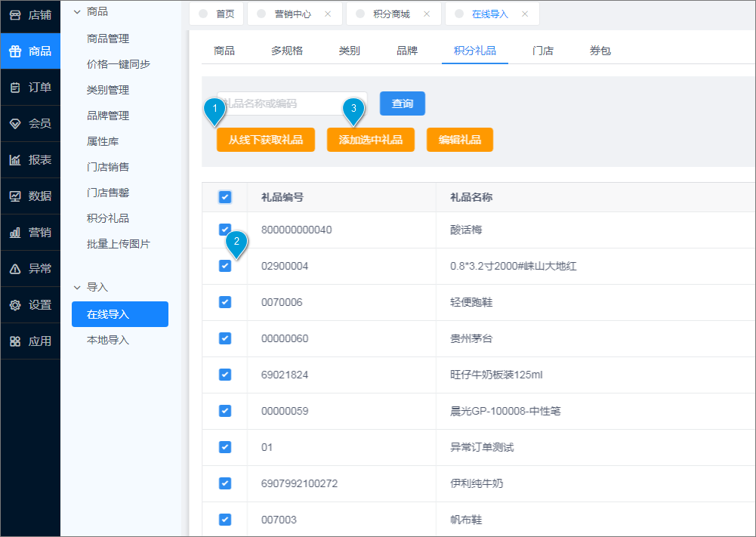Open 本地导入 menu item
This screenshot has width=756, height=537.
108,340
